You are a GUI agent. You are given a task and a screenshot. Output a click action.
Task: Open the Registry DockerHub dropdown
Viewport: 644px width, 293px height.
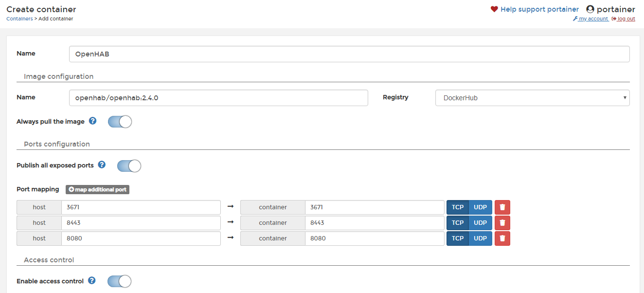533,98
